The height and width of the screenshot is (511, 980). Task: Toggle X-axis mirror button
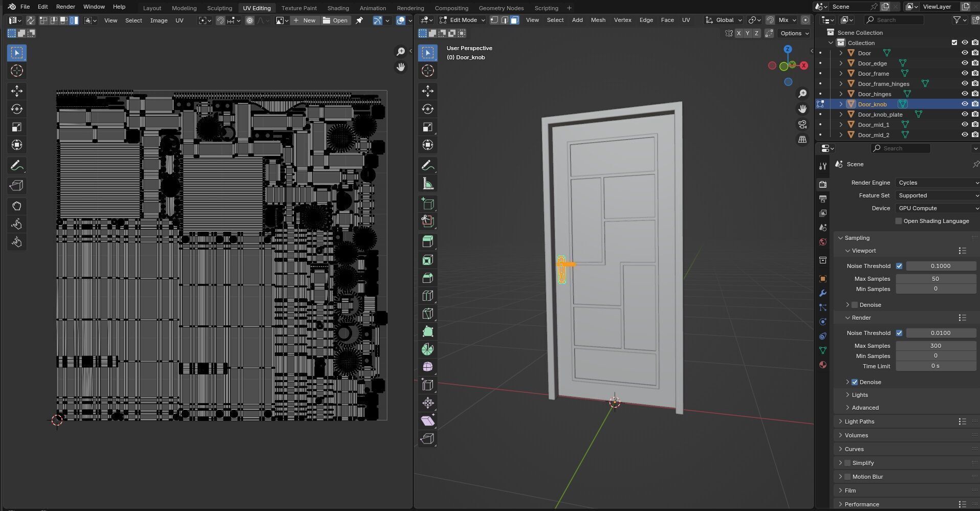point(738,33)
